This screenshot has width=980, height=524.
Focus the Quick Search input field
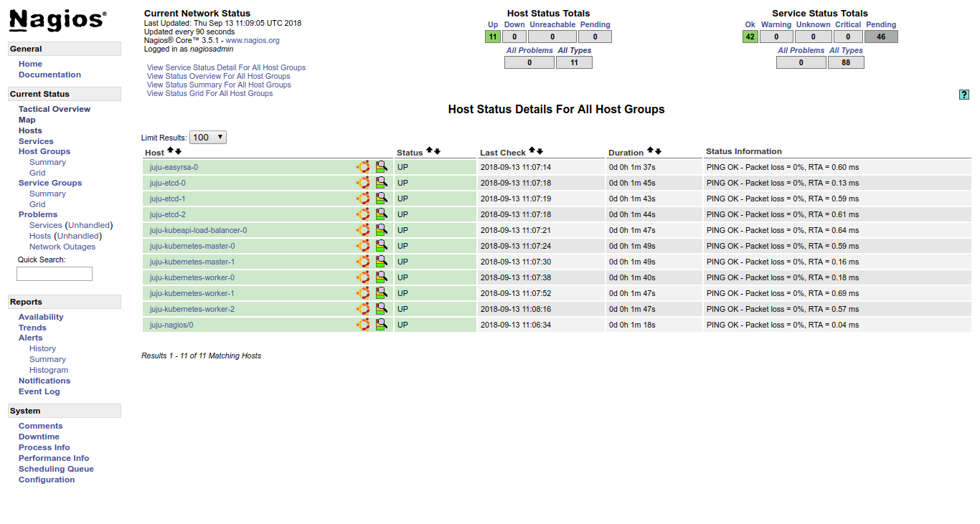click(x=55, y=274)
